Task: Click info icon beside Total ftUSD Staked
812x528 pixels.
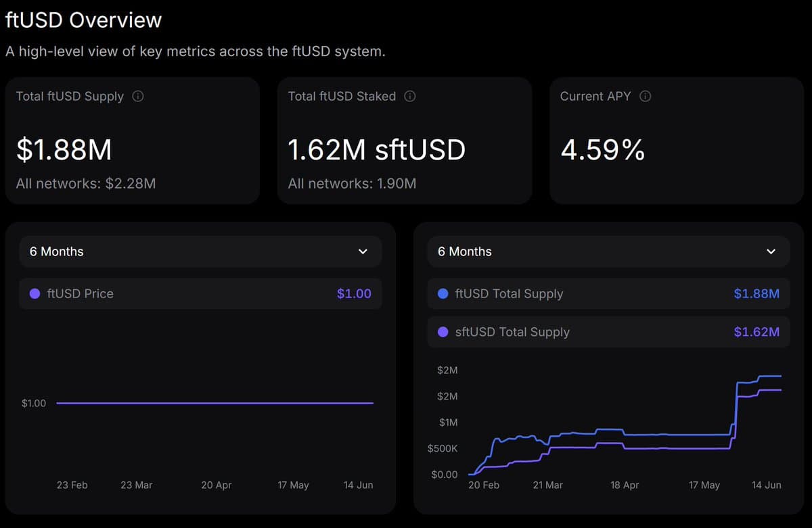Action: pyautogui.click(x=410, y=96)
